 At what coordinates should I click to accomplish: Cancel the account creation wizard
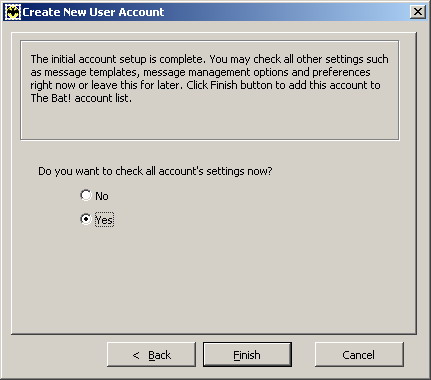coord(359,355)
